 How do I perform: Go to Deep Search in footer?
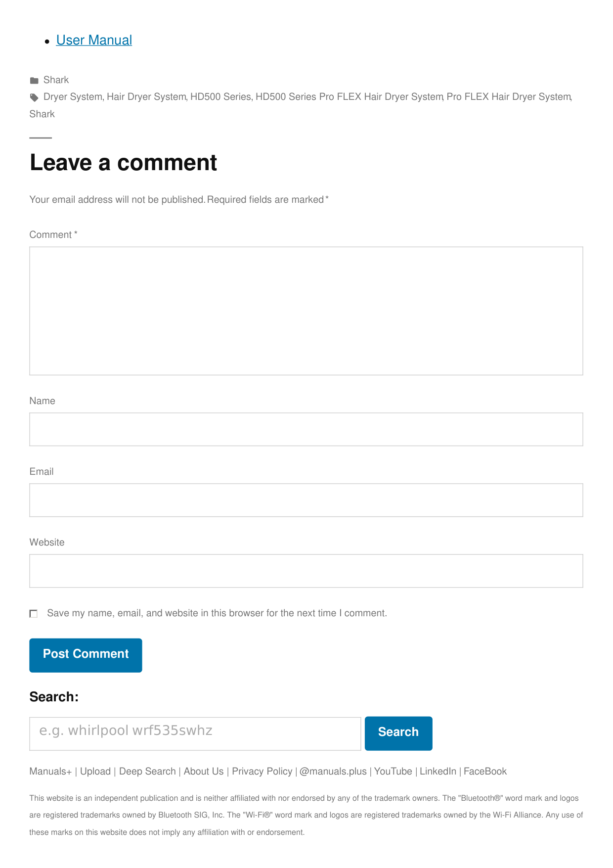147,772
